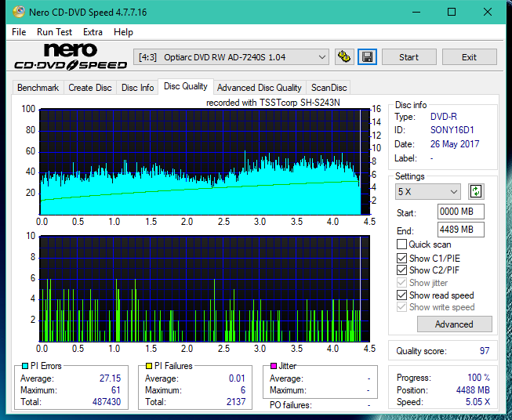The image size is (512, 420).
Task: Uncheck Show C2/PIF option
Action: [401, 270]
